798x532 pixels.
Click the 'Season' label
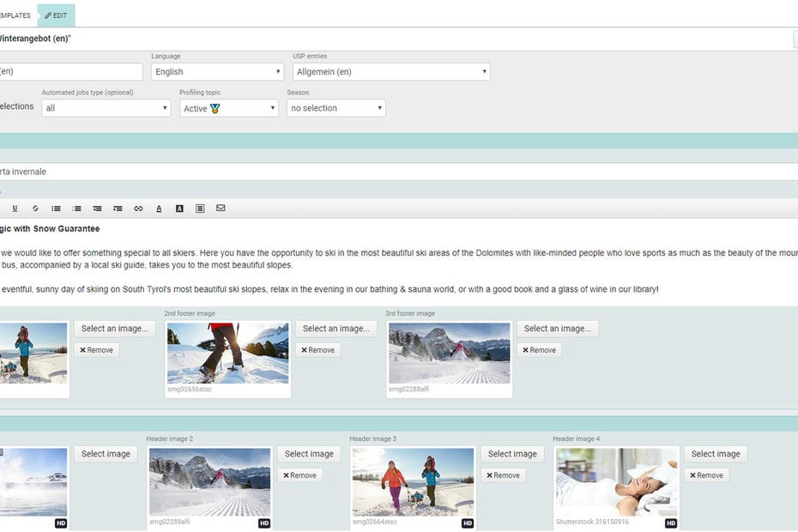(x=299, y=92)
